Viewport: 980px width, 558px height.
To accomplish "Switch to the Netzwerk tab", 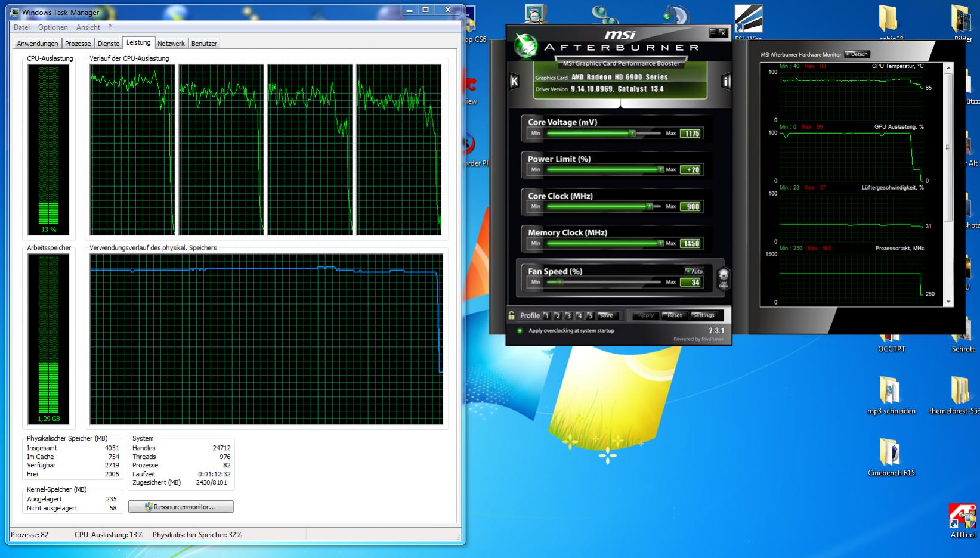I will 171,44.
